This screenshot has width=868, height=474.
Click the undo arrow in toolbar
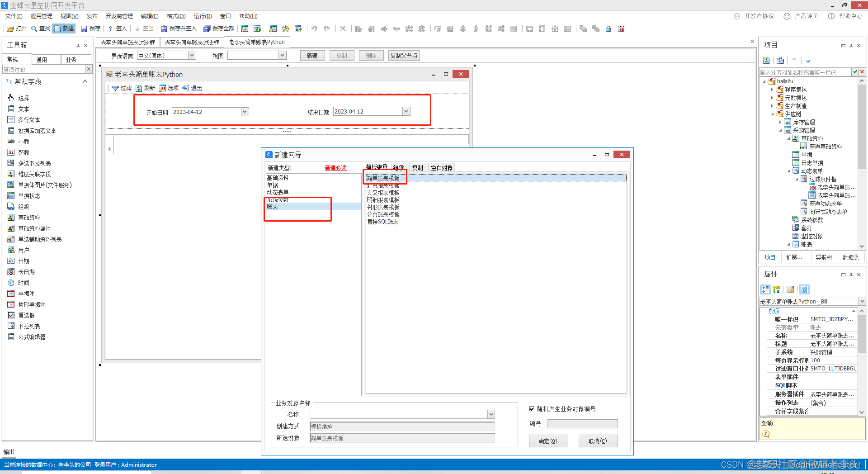[x=314, y=28]
